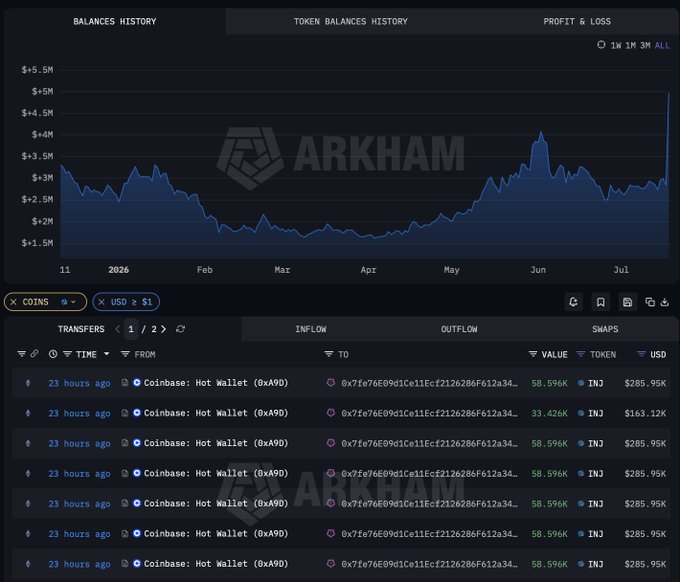This screenshot has height=582, width=680.
Task: Select the ALL chart range
Action: [662, 46]
